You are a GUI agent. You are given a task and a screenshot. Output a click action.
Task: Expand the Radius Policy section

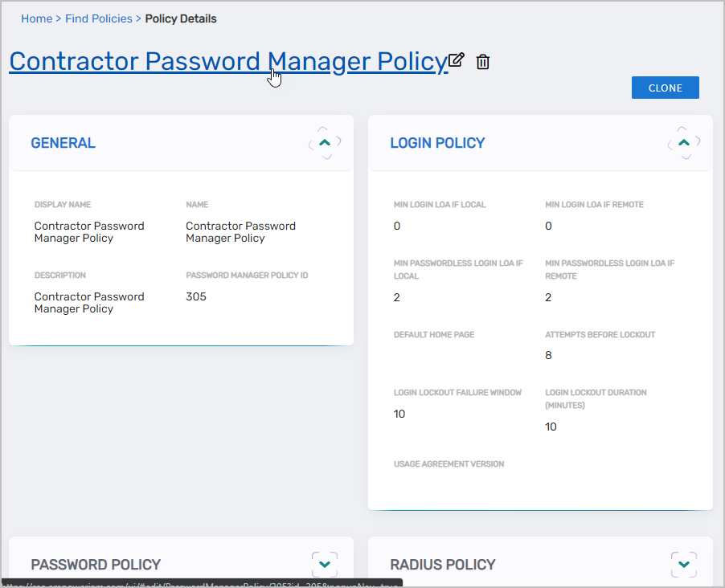tap(684, 565)
